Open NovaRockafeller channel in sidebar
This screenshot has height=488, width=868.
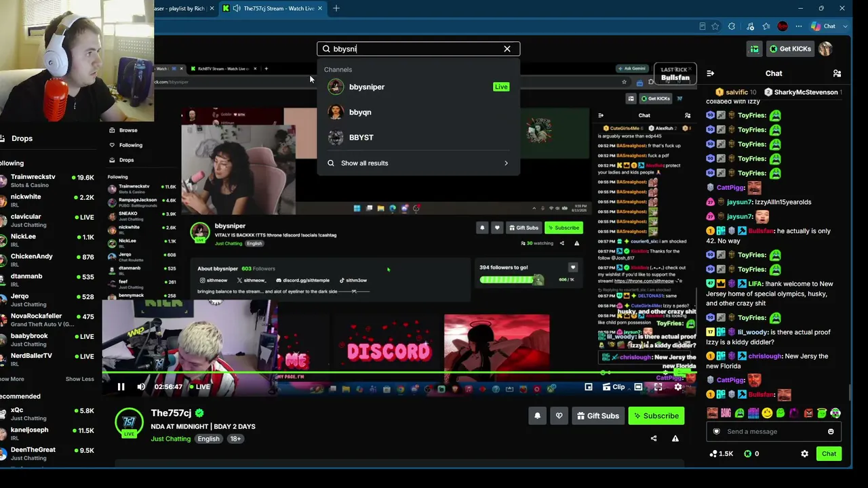click(x=47, y=319)
